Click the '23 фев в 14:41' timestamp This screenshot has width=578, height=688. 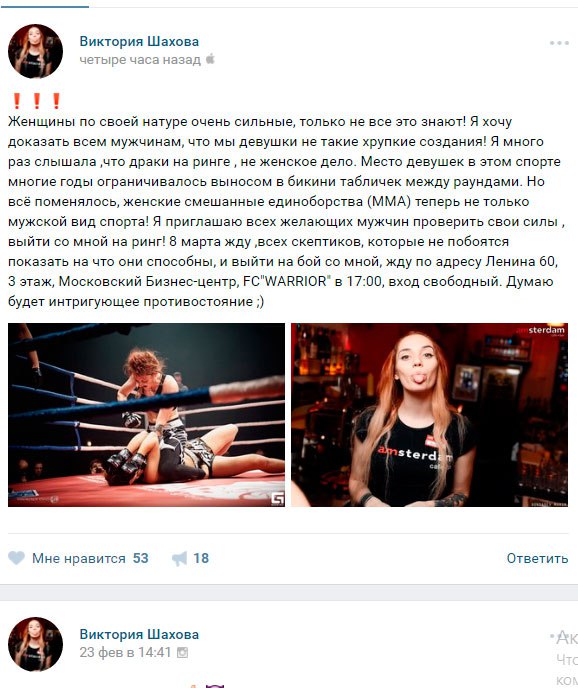tap(125, 652)
